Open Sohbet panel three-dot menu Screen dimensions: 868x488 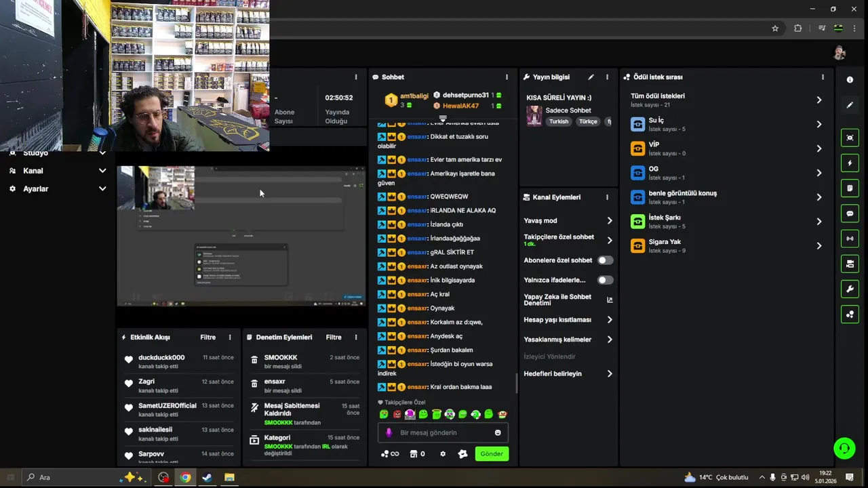point(507,77)
